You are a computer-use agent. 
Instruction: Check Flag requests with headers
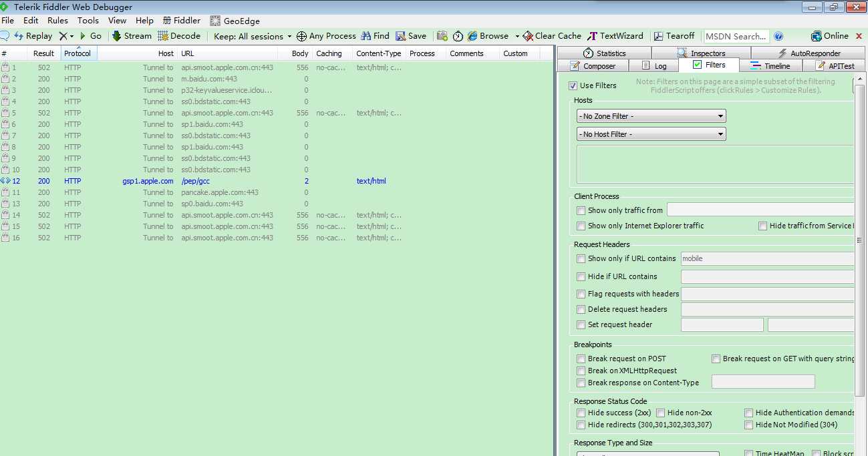tap(581, 294)
